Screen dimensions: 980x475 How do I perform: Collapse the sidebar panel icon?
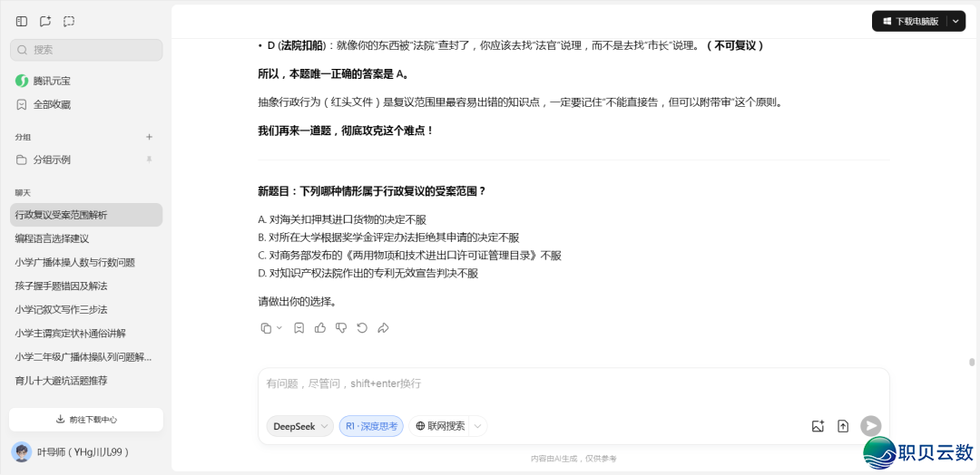(22, 21)
